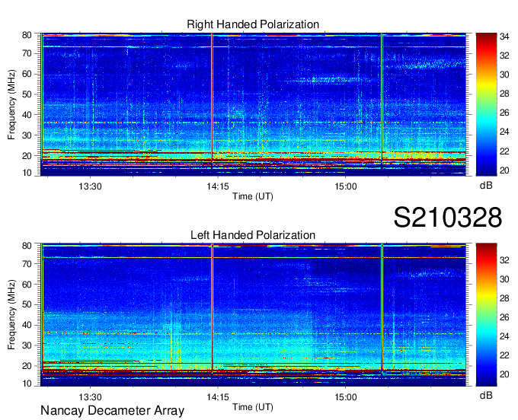Click the 80 MHz tick on upper plot

coord(27,35)
